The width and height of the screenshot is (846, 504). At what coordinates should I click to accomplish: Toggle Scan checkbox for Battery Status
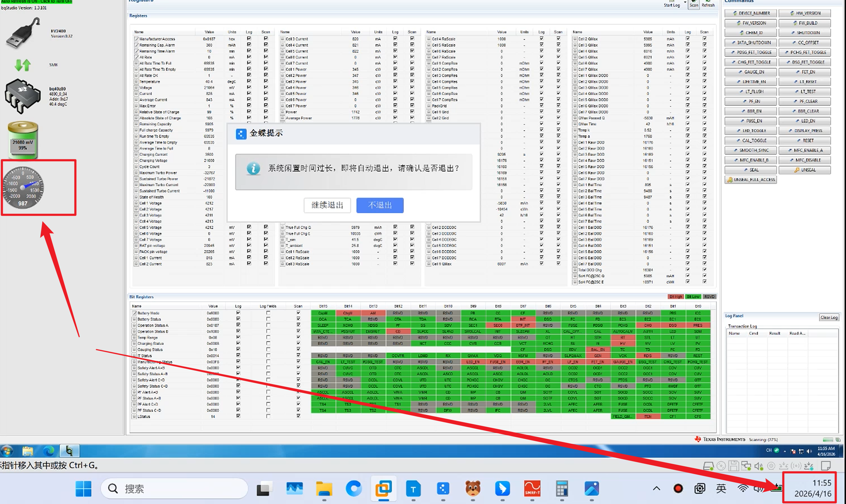[298, 319]
